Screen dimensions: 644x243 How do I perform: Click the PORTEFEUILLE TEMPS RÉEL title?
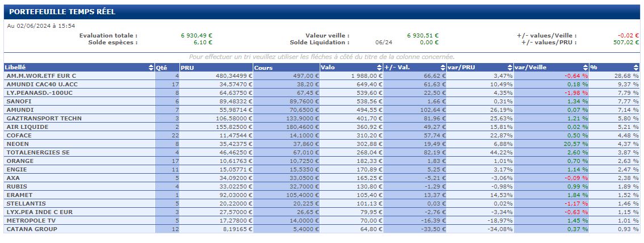[x=62, y=12]
